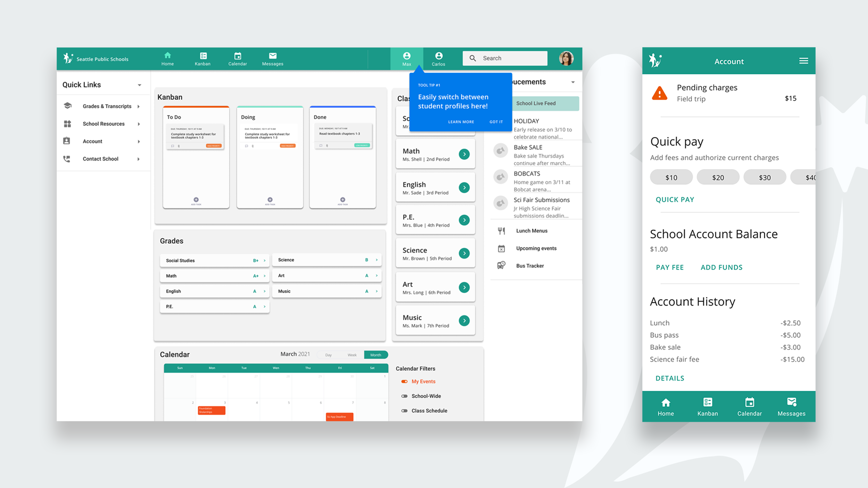Open English class arrow button
868x488 pixels.
(464, 187)
